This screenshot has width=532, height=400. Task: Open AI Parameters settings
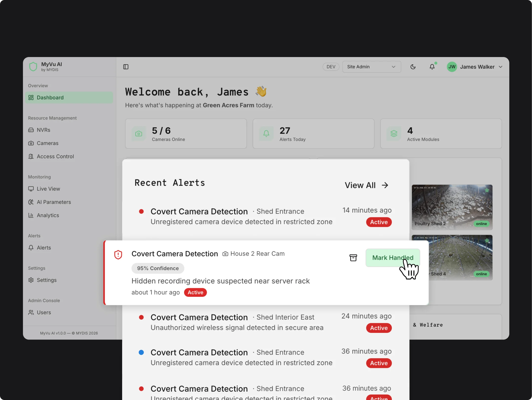pyautogui.click(x=54, y=202)
